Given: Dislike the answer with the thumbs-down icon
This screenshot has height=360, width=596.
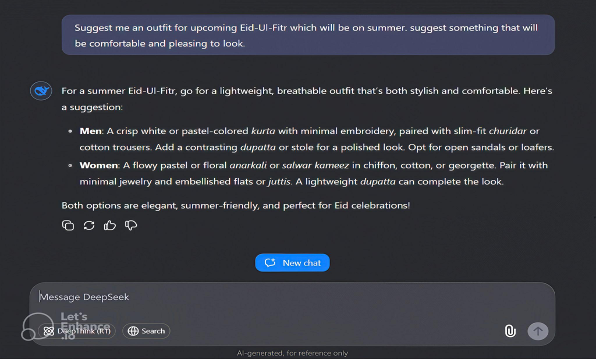Looking at the screenshot, I should 131,225.
